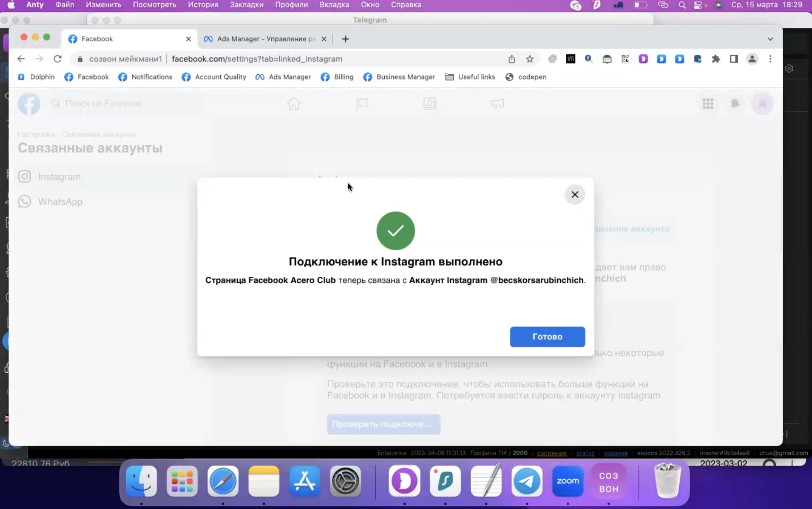The width and height of the screenshot is (812, 509).
Task: Click the Готово button
Action: click(x=547, y=337)
